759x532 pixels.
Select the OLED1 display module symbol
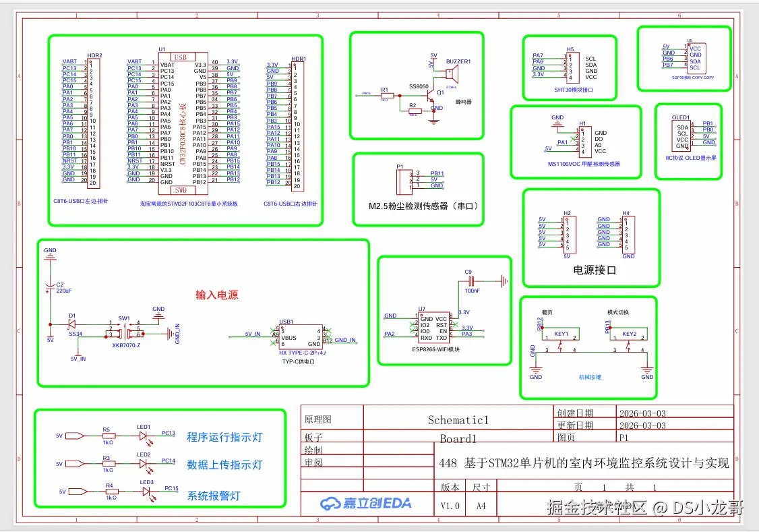click(681, 136)
